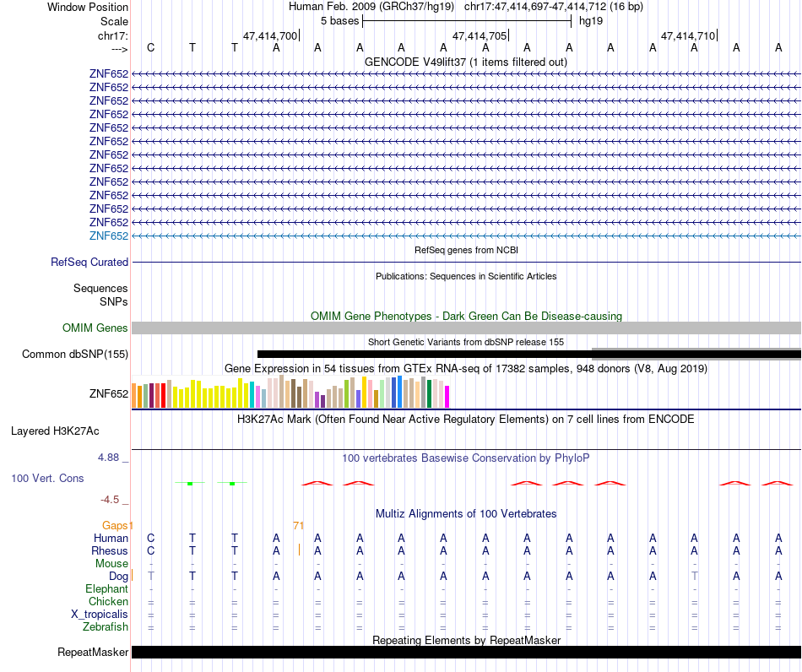Select the Chicken alignment row label
Image resolution: width=802 pixels, height=672 pixels.
108,601
